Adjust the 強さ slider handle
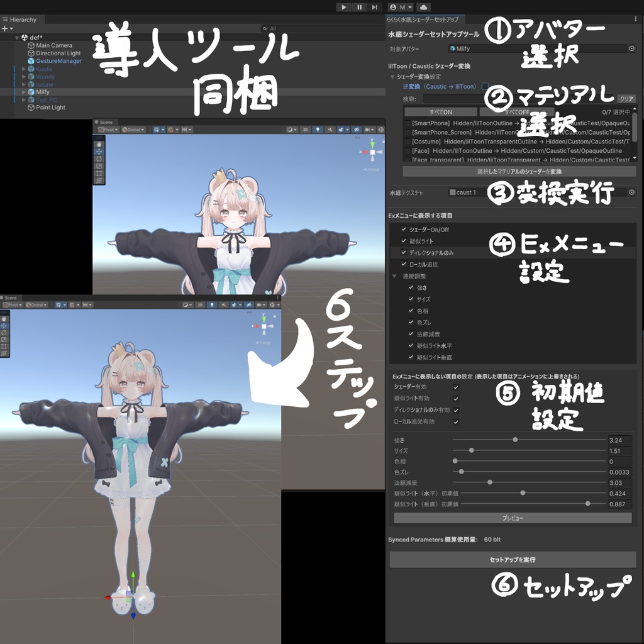Viewport: 644px width, 644px height. point(515,440)
